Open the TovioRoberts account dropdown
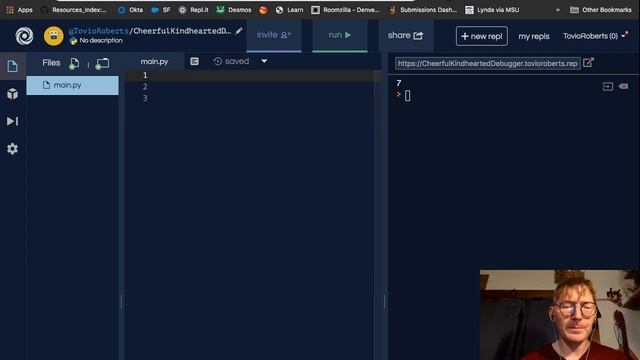This screenshot has width=640, height=360. (x=595, y=36)
